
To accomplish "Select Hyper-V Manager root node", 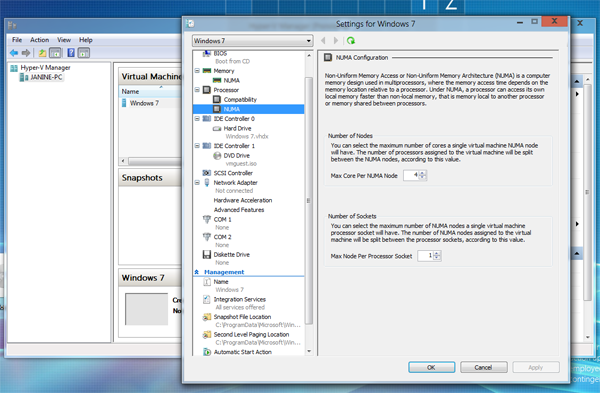I will (45, 68).
